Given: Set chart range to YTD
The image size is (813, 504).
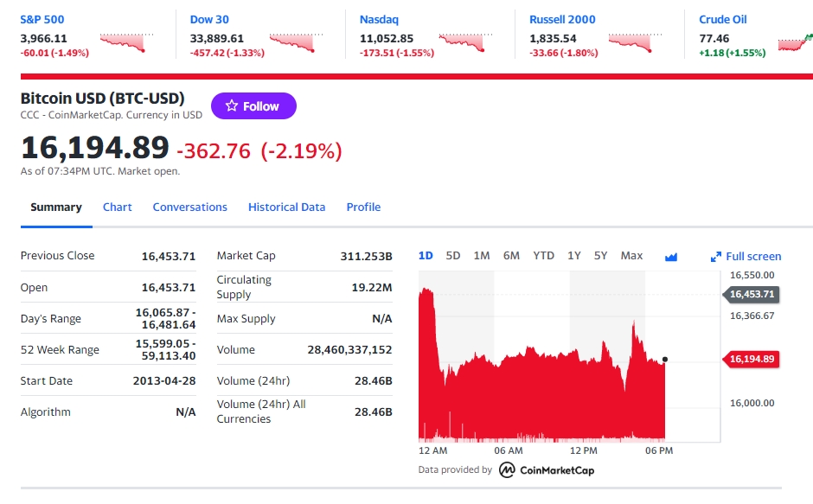Looking at the screenshot, I should coord(543,256).
